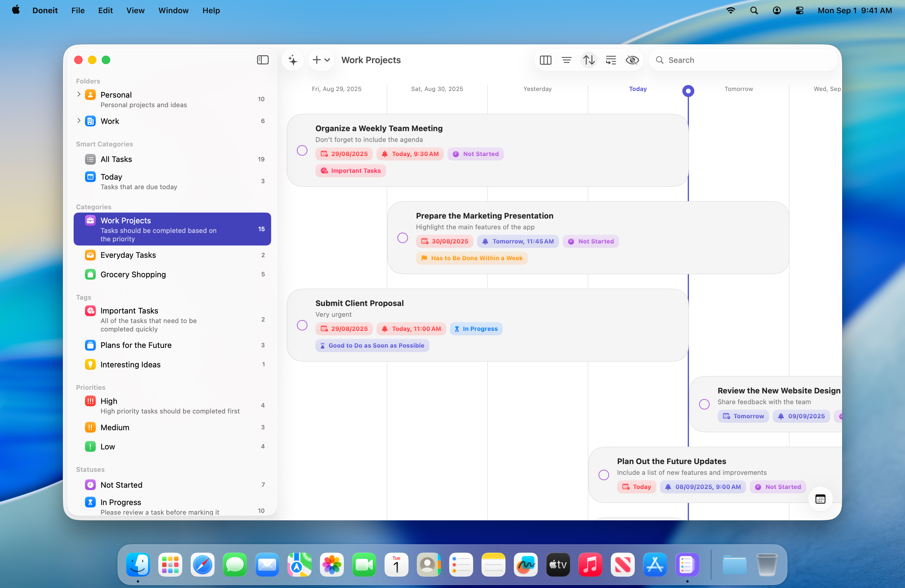Toggle the sidebar panel icon
This screenshot has width=905, height=588.
tap(262, 60)
